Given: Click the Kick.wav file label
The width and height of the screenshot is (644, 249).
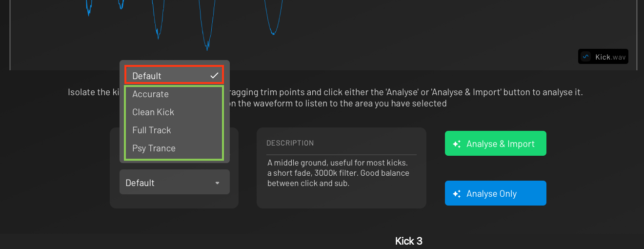Looking at the screenshot, I should coord(610,57).
